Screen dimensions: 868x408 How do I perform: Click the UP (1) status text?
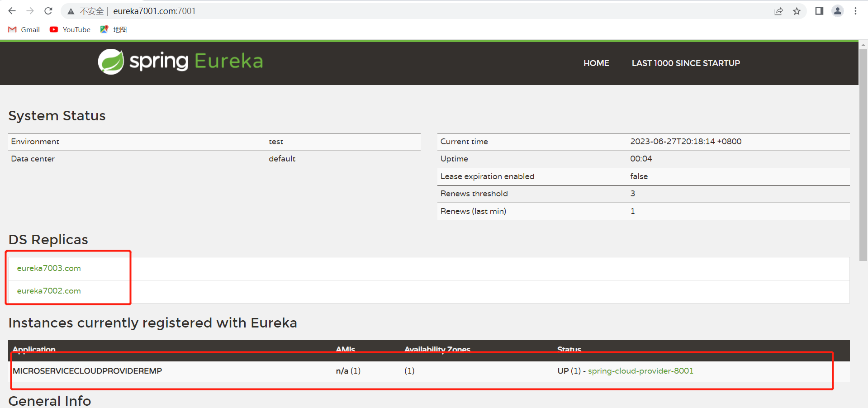(x=569, y=371)
